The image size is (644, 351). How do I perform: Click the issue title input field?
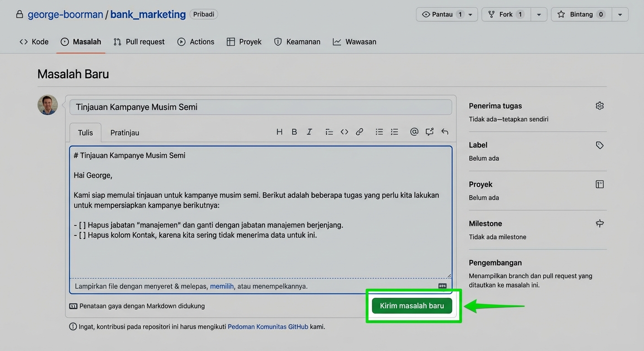point(261,107)
